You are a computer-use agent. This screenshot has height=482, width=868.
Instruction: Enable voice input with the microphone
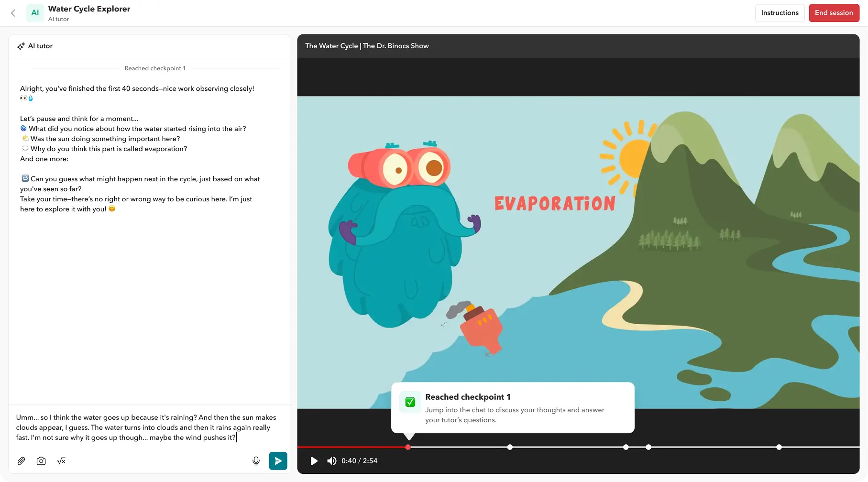pos(256,460)
